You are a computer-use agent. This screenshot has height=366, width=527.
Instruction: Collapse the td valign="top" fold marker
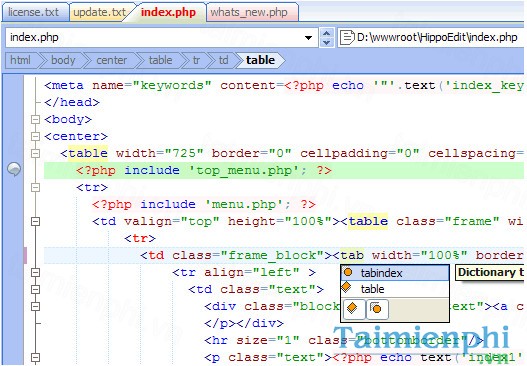pyautogui.click(x=35, y=221)
